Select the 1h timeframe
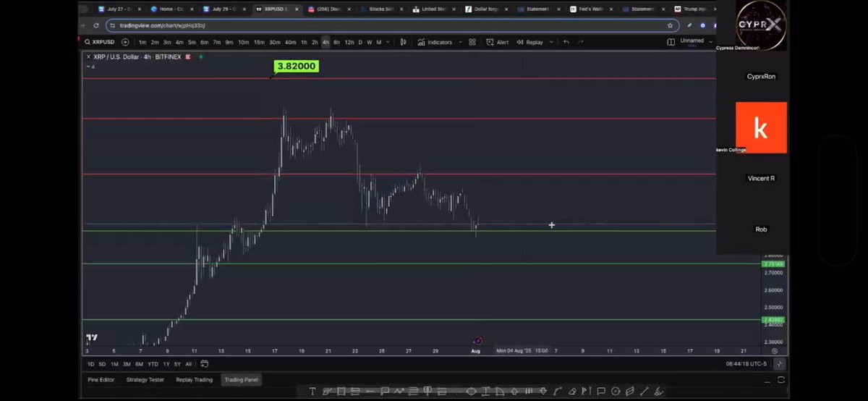The width and height of the screenshot is (868, 401). (304, 42)
